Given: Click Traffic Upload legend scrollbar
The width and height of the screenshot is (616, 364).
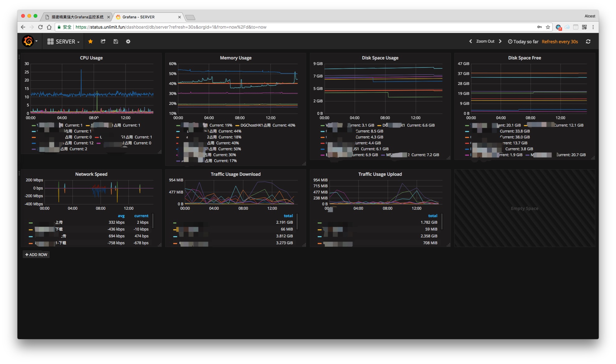Looking at the screenshot, I should click(x=442, y=222).
